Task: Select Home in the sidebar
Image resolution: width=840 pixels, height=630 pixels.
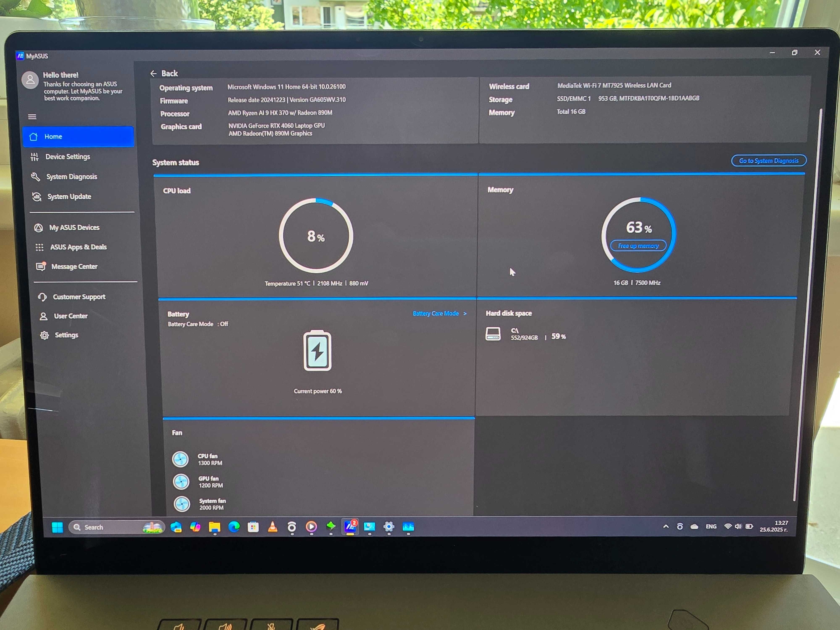Action: coord(78,137)
